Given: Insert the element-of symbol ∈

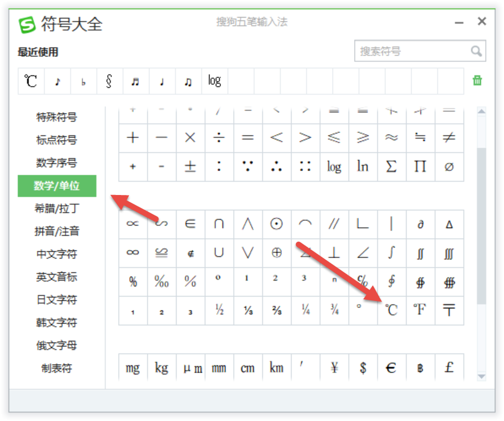Looking at the screenshot, I should coord(191,224).
